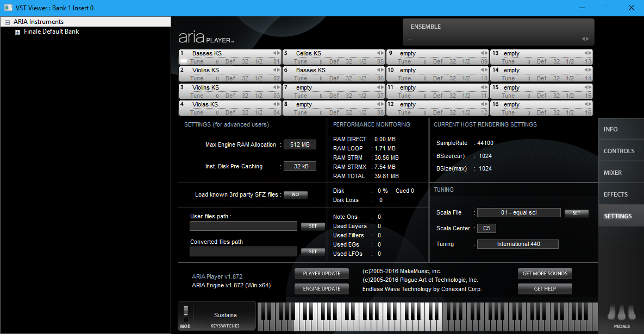The image size is (644, 334).
Task: Collapse the ARIA Instruments tree root
Action: pos(7,22)
